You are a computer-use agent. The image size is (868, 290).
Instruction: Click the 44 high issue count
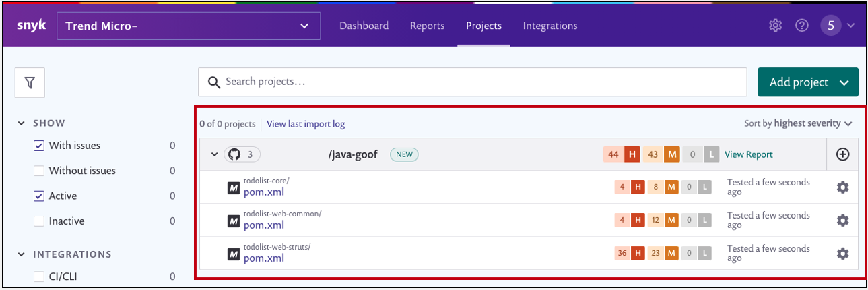pyautogui.click(x=613, y=154)
